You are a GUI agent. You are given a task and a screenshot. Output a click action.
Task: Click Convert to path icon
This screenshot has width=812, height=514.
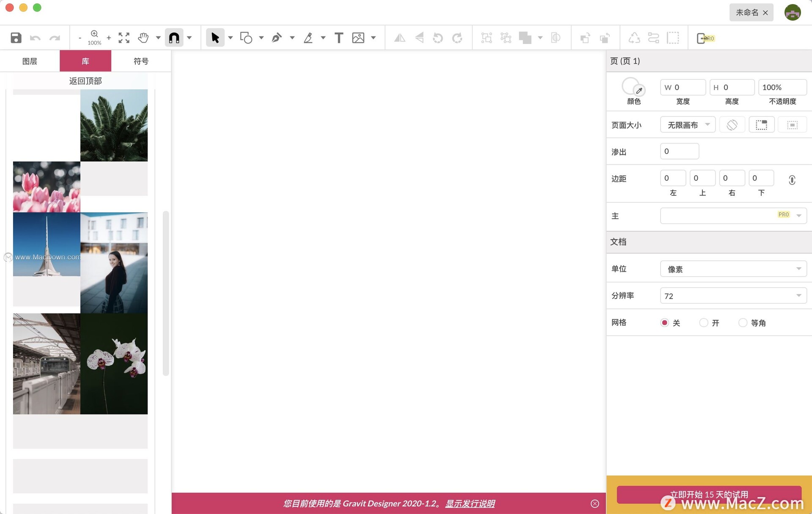tap(634, 38)
